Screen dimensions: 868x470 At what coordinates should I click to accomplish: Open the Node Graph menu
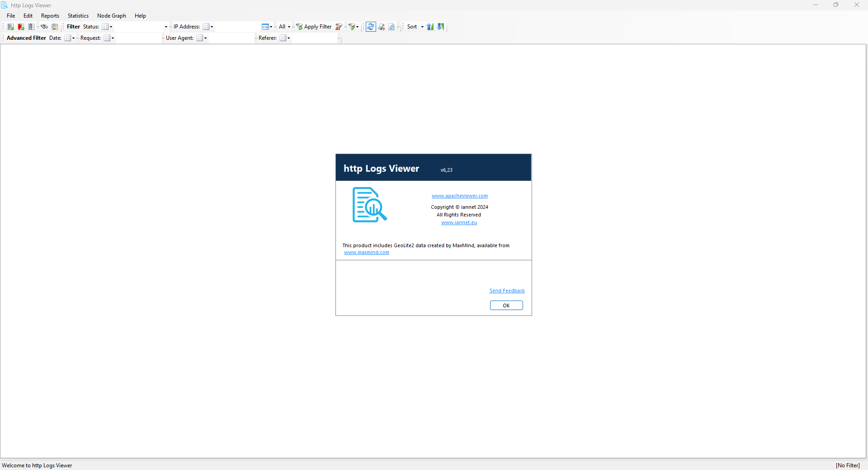pyautogui.click(x=112, y=16)
